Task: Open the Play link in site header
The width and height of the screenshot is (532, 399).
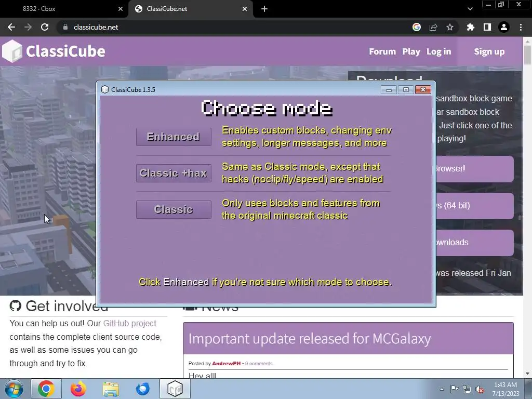Action: point(411,51)
